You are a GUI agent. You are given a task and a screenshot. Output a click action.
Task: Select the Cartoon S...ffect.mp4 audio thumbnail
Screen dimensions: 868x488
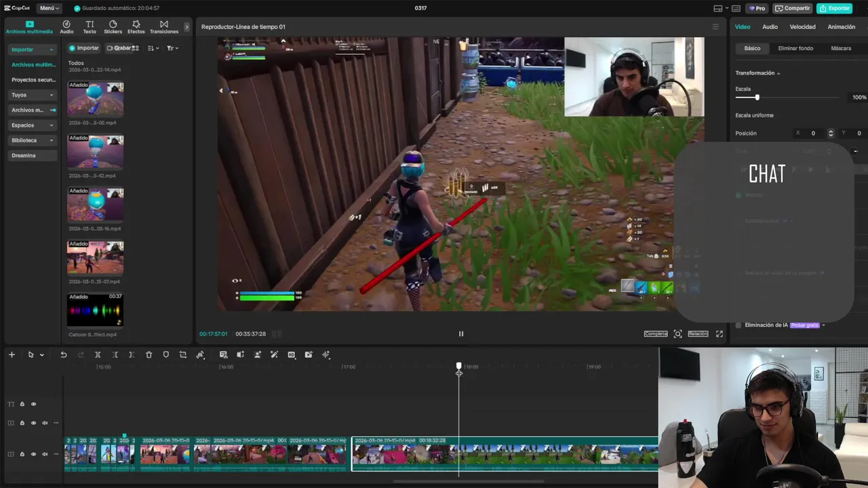pyautogui.click(x=96, y=310)
